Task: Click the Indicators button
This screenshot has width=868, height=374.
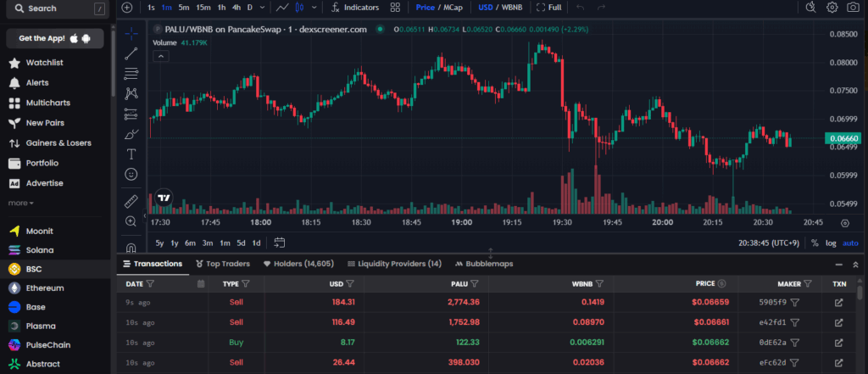Action: tap(354, 8)
